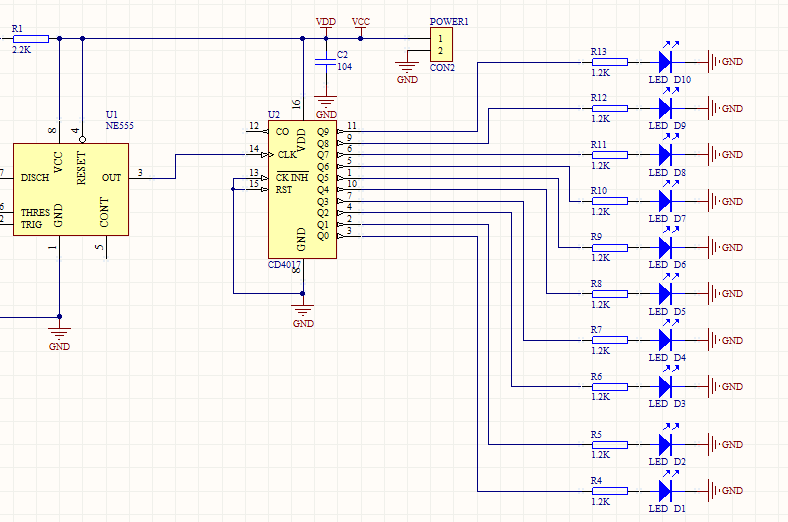Image resolution: width=788 pixels, height=522 pixels.
Task: Select resistor R1 symbol
Action: [x=31, y=39]
